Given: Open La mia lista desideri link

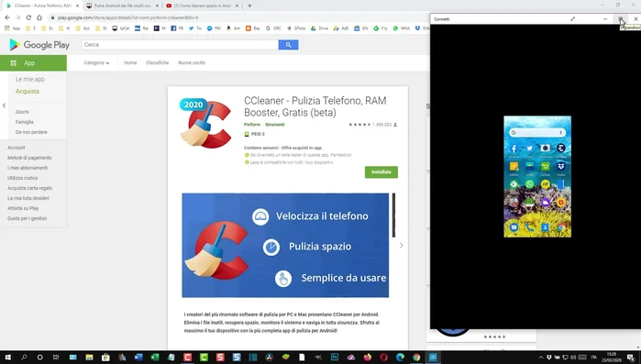Looking at the screenshot, I should click(x=28, y=198).
